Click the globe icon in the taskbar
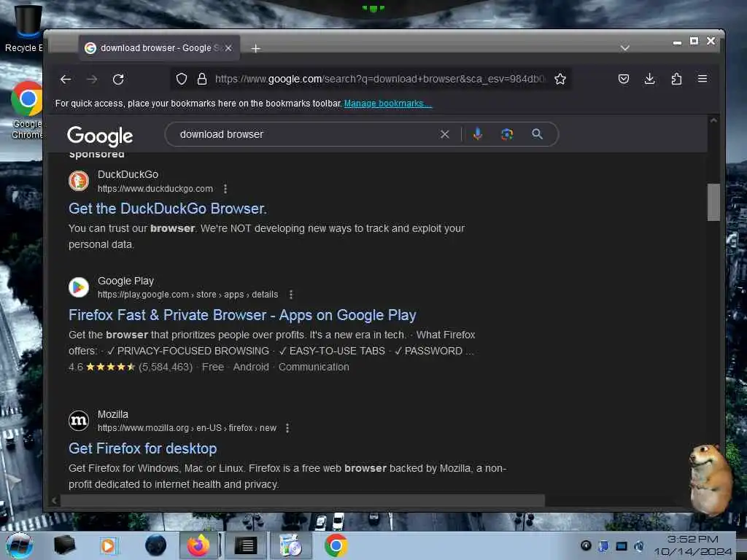The image size is (747, 560). 155,545
